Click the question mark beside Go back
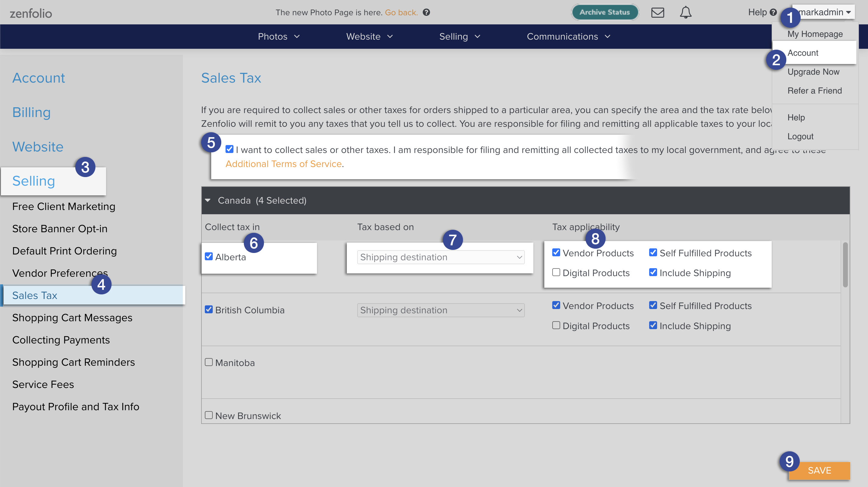This screenshot has width=868, height=487. (x=426, y=12)
